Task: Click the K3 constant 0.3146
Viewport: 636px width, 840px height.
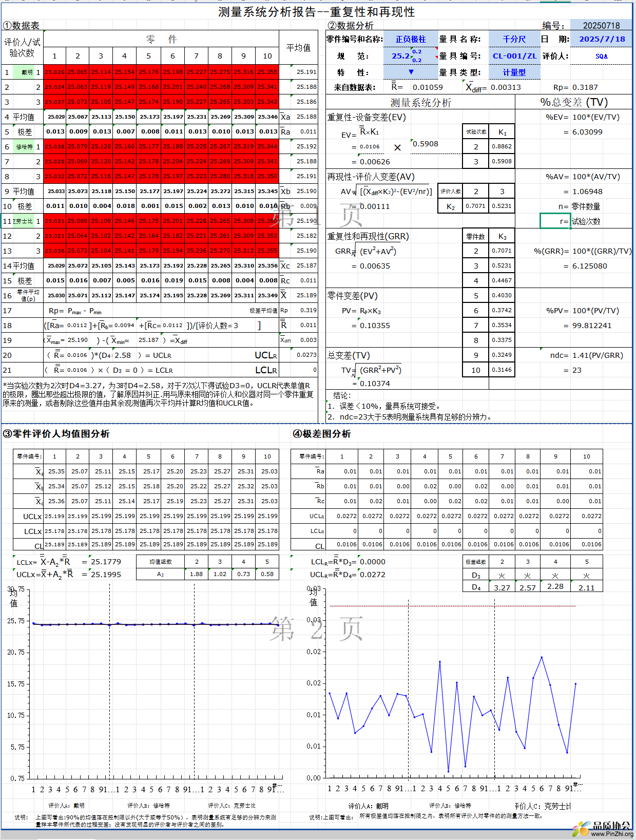Action: point(502,370)
